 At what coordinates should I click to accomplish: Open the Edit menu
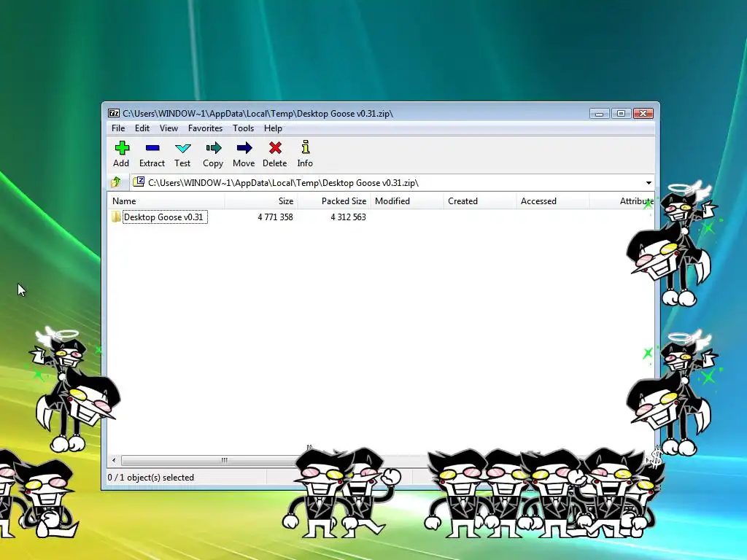tap(142, 128)
